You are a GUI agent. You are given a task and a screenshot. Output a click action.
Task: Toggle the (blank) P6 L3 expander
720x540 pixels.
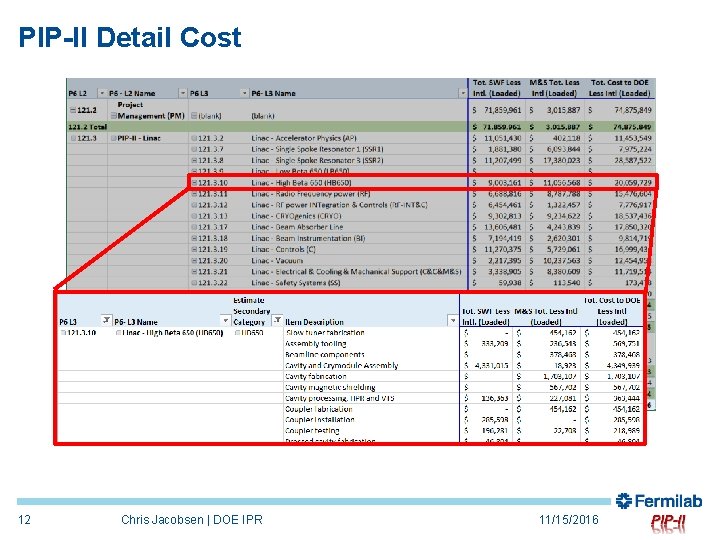[194, 116]
